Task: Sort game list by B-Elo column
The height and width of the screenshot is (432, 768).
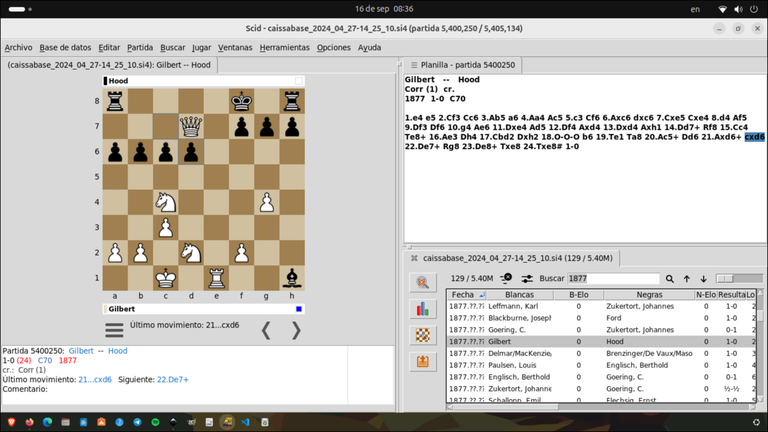Action: (x=578, y=295)
